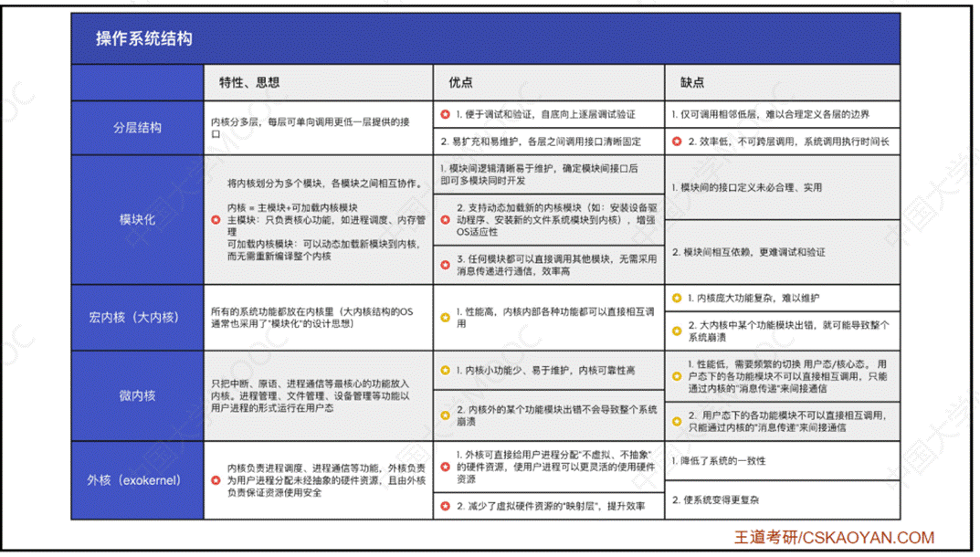Click the yellow star beside 内核小功能少
Viewport: 980px width, 557px height.
[445, 371]
